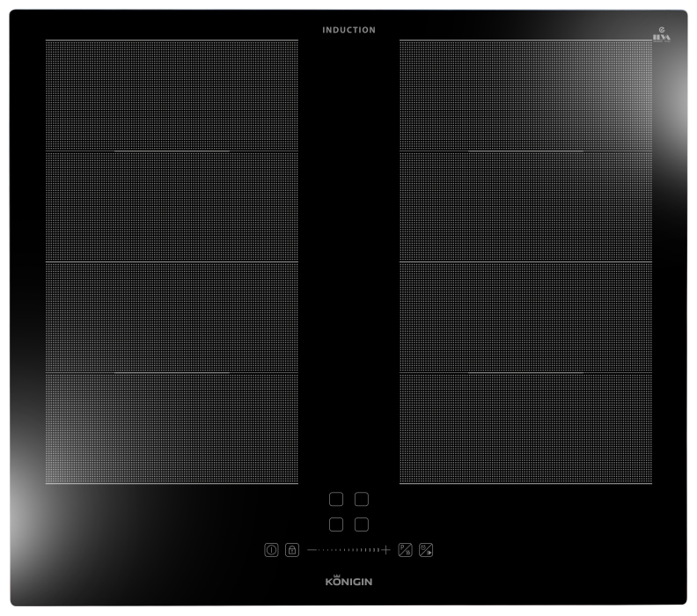Tap the second segment of left cooking zone

[172, 207]
